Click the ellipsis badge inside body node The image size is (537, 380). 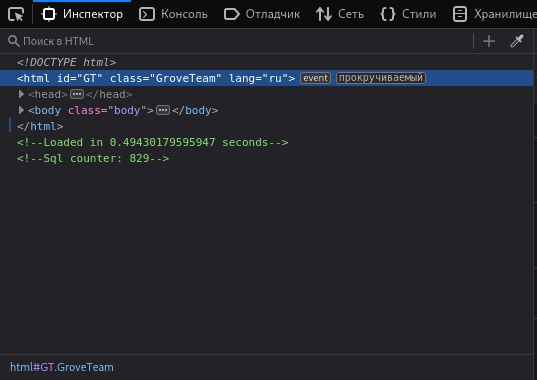click(x=163, y=110)
